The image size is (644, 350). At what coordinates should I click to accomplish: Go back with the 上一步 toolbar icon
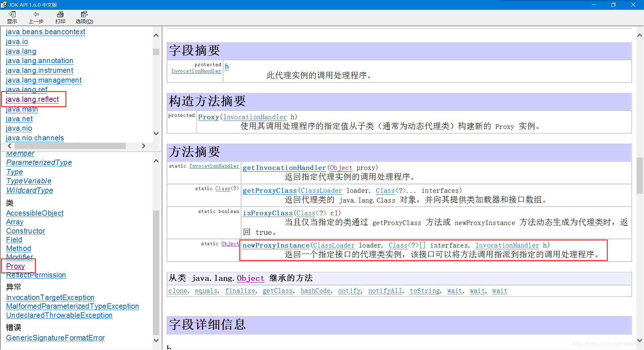point(36,17)
